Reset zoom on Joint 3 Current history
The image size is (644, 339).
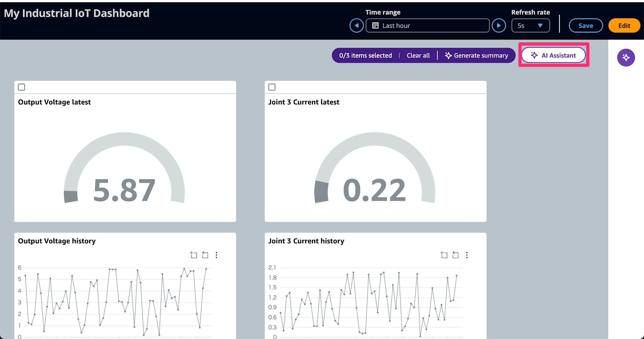pos(456,255)
